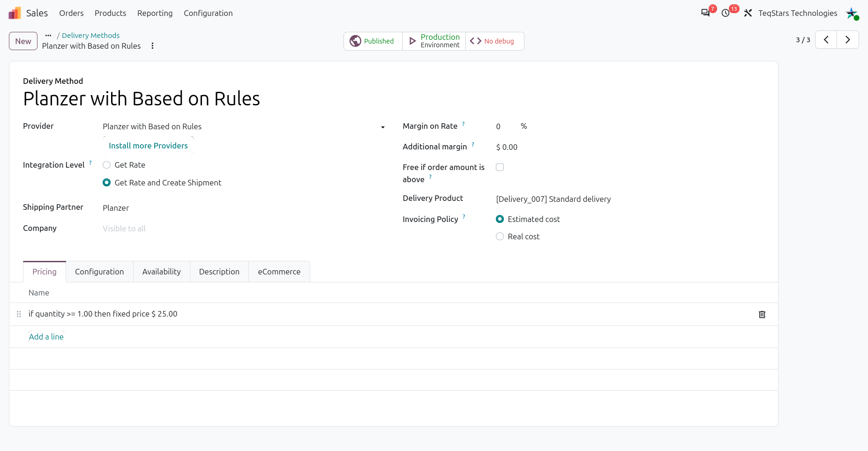Select the Get Rate radio option
This screenshot has width=868, height=451.
tap(107, 165)
